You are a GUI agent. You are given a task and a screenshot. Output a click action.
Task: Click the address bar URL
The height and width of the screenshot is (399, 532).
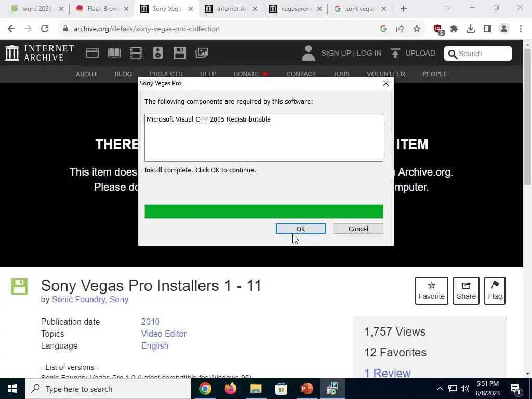(147, 29)
